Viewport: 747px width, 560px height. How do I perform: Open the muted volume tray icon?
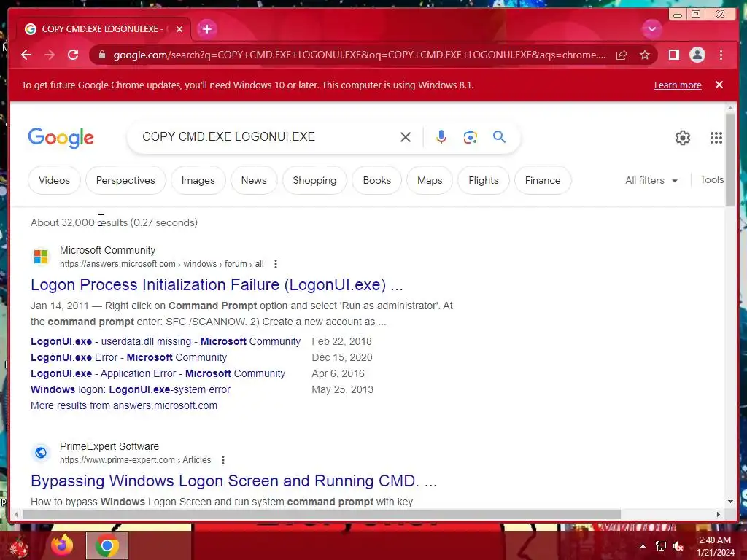678,546
